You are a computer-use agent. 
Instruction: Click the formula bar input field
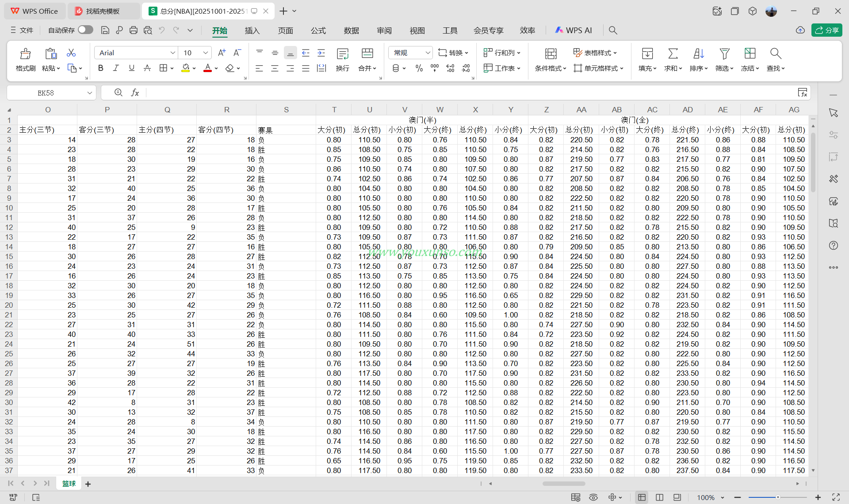tap(471, 92)
